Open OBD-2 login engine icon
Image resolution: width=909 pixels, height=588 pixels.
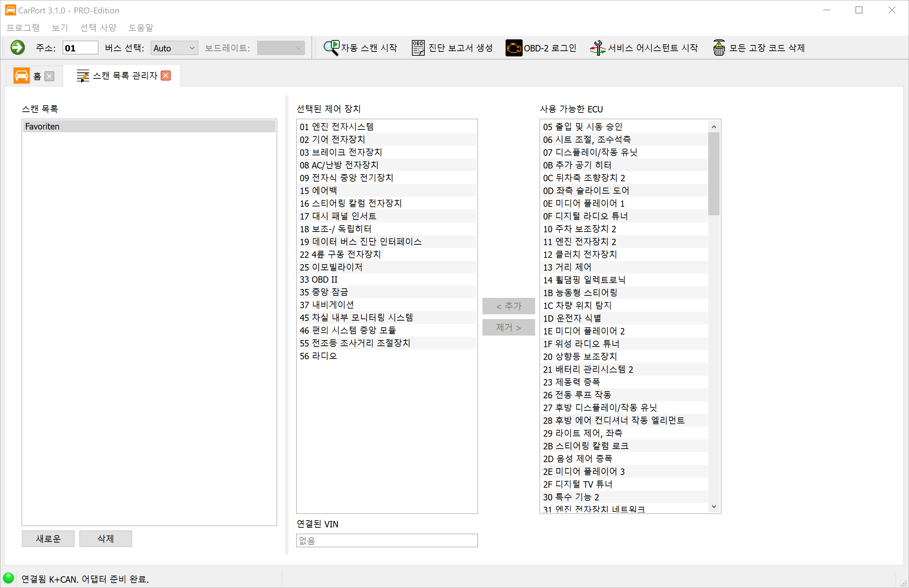click(x=513, y=48)
